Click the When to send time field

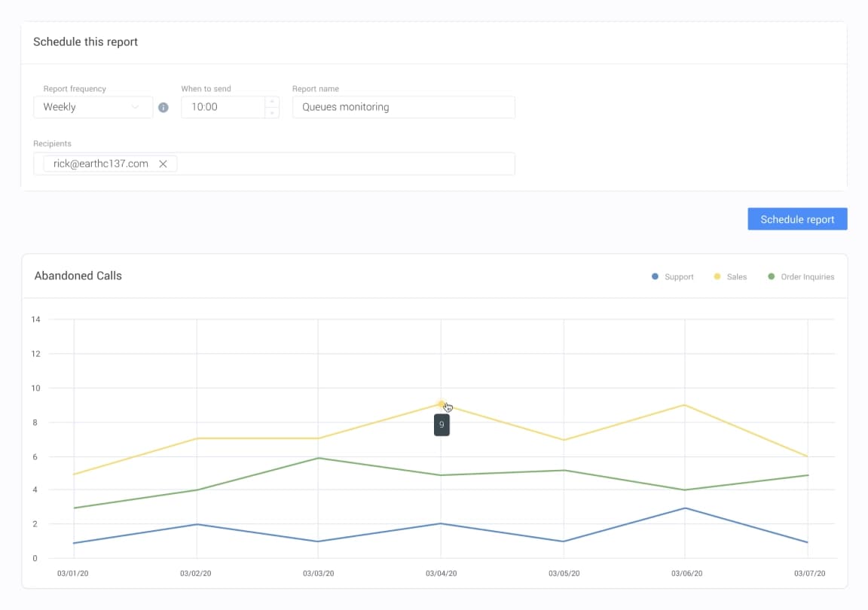(223, 107)
